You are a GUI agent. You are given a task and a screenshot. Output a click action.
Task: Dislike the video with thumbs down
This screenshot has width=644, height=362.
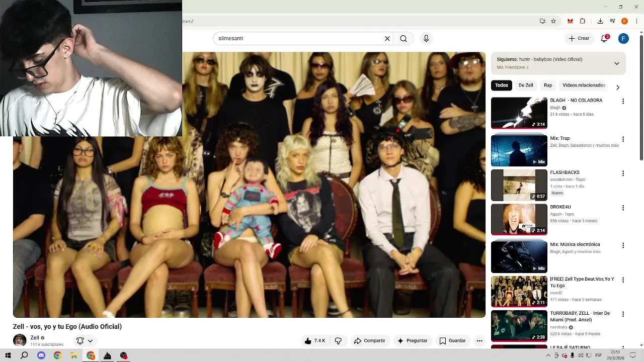[338, 341]
